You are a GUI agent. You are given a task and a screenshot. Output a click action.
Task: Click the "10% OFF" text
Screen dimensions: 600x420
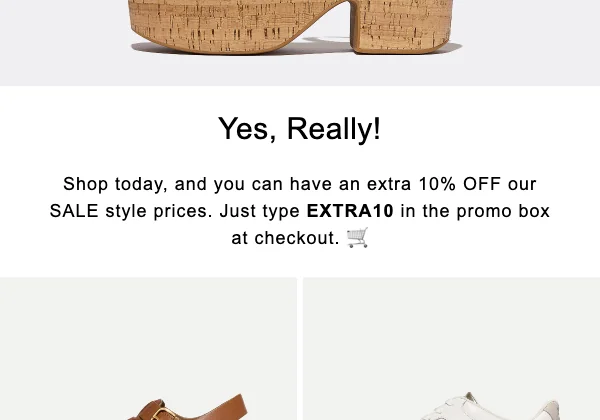[x=460, y=184]
